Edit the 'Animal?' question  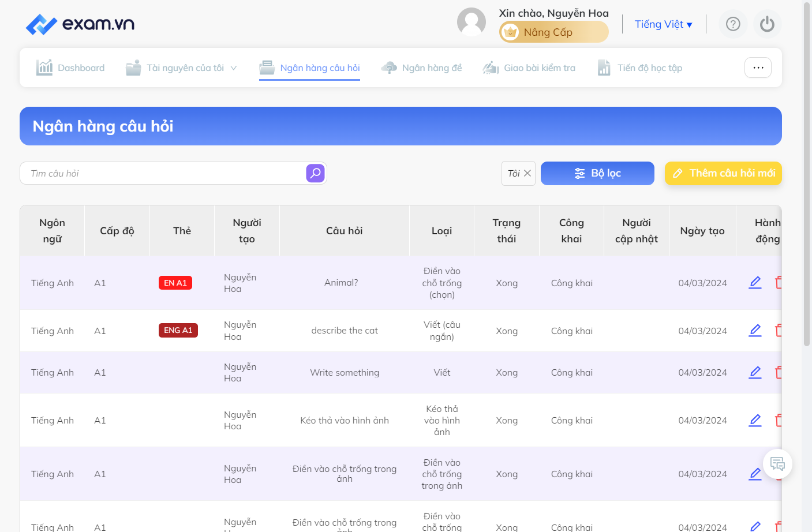(755, 283)
